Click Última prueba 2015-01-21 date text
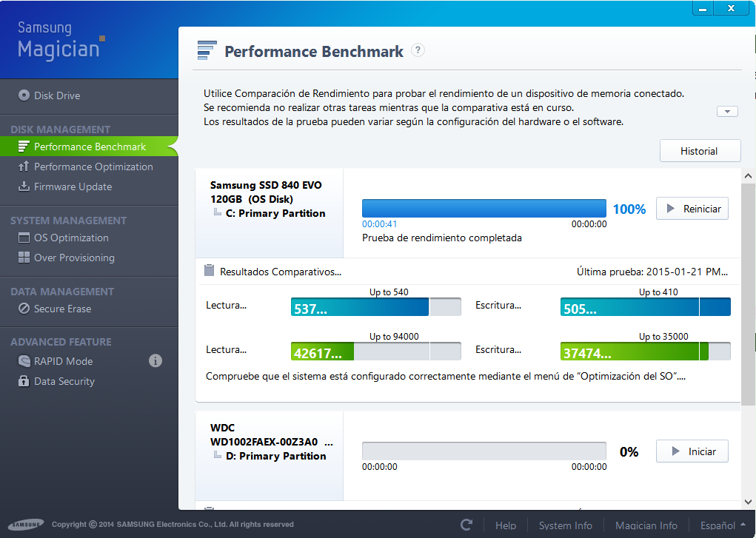 [652, 272]
